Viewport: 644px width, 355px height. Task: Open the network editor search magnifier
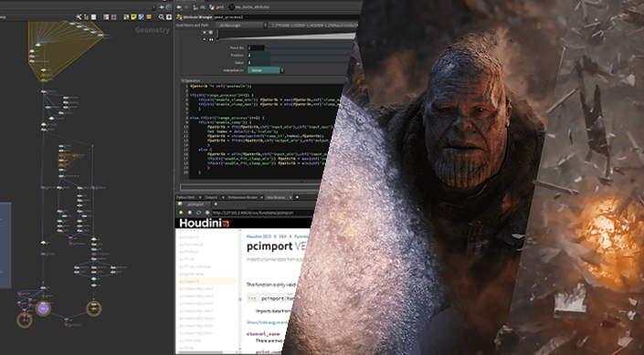(162, 16)
